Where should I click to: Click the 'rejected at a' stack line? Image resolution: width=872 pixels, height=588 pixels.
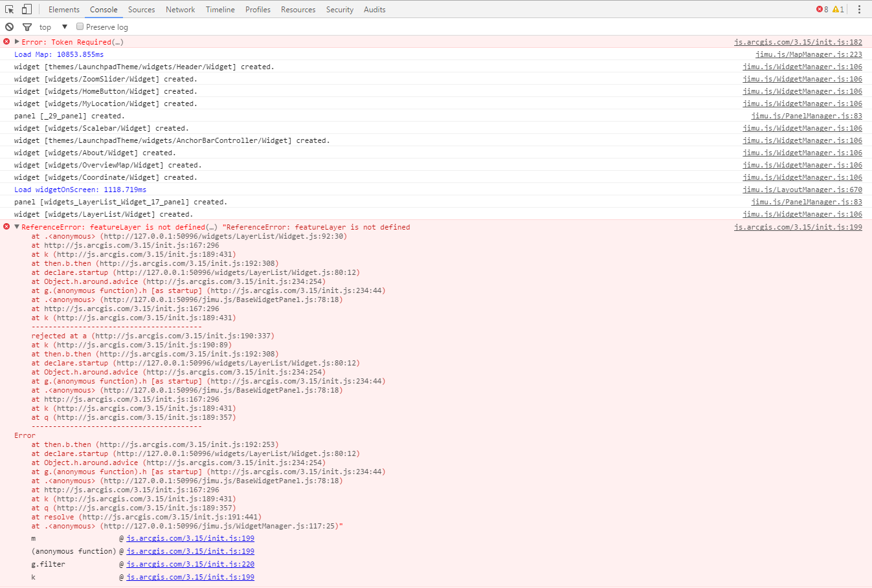pos(153,336)
